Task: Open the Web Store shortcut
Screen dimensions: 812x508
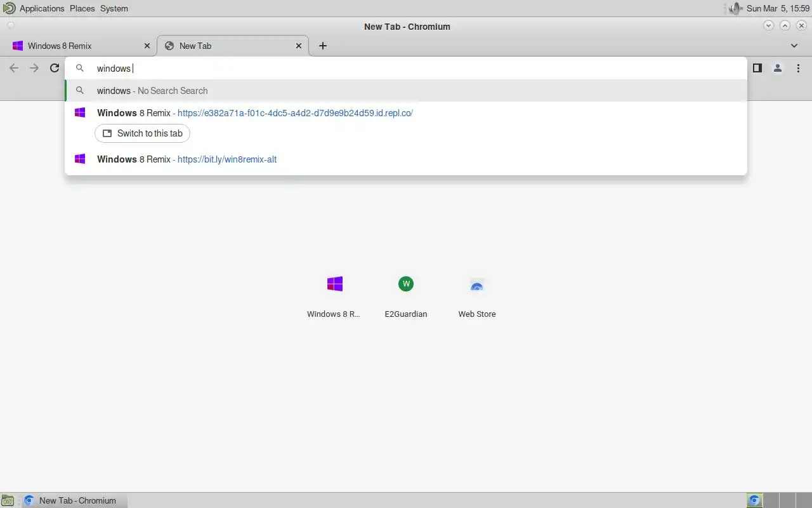Action: coord(477,295)
